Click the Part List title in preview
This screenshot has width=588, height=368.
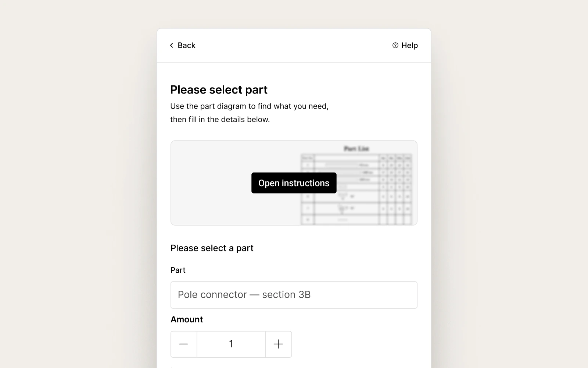[x=356, y=149]
